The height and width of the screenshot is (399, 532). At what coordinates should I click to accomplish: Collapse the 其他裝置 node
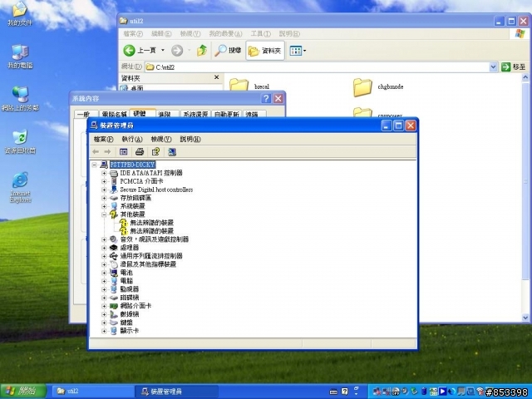click(x=104, y=214)
